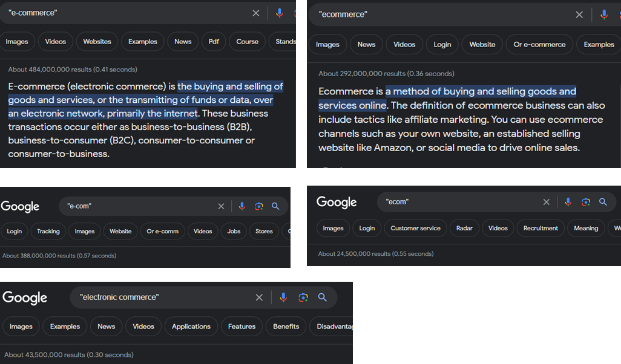Select the Applications filter chip
Image resolution: width=621 pixels, height=364 pixels.
(x=191, y=327)
